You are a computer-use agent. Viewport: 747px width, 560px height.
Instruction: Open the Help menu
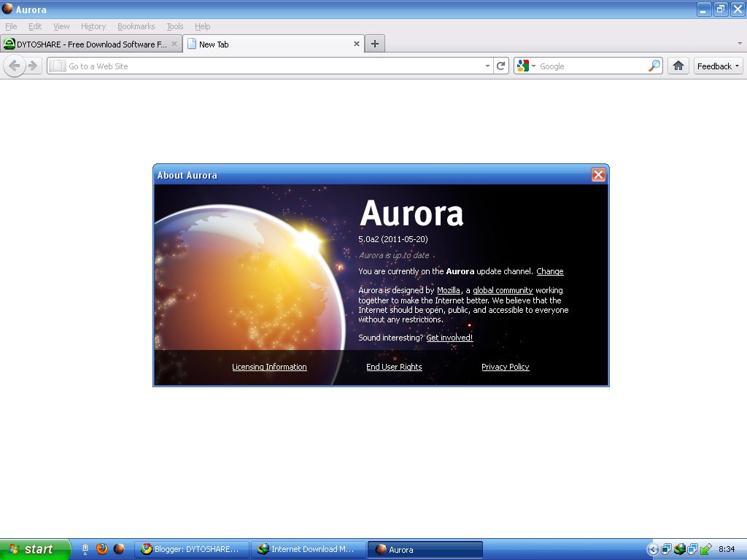point(202,26)
